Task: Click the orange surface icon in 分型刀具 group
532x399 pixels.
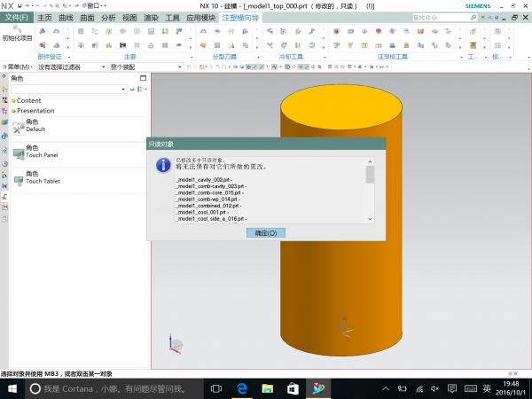Action: [203, 45]
